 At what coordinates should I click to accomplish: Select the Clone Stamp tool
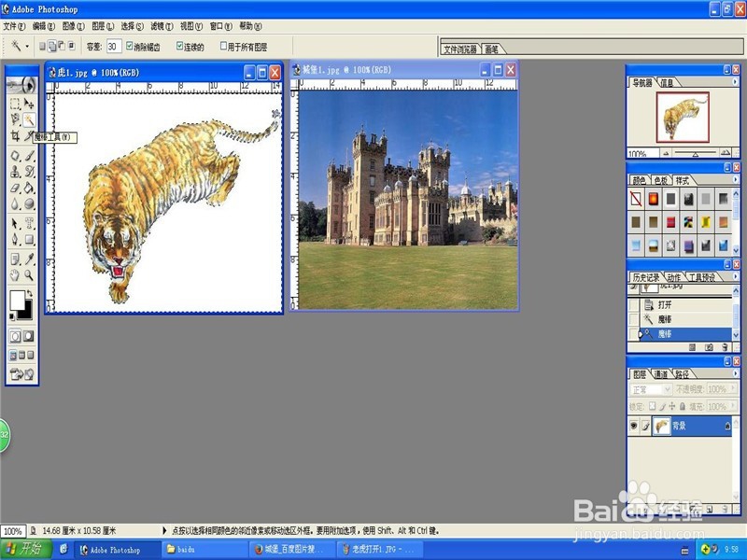coord(15,172)
